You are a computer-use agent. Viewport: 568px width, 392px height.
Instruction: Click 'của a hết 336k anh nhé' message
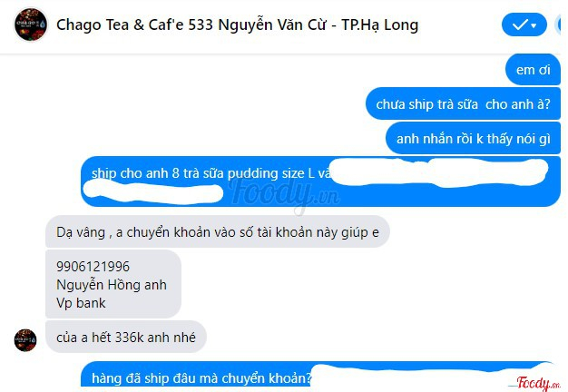click(x=126, y=338)
